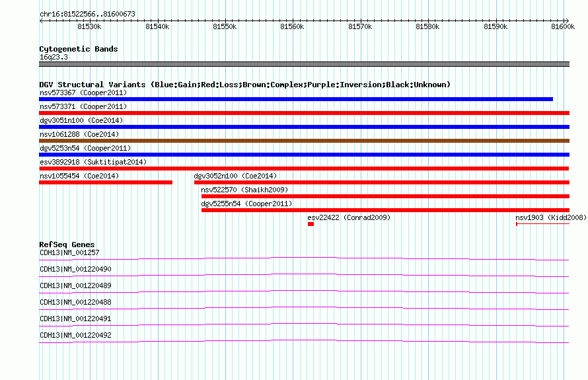
Task: Click the blue gain bar of dgv3051n100
Action: pyautogui.click(x=304, y=127)
